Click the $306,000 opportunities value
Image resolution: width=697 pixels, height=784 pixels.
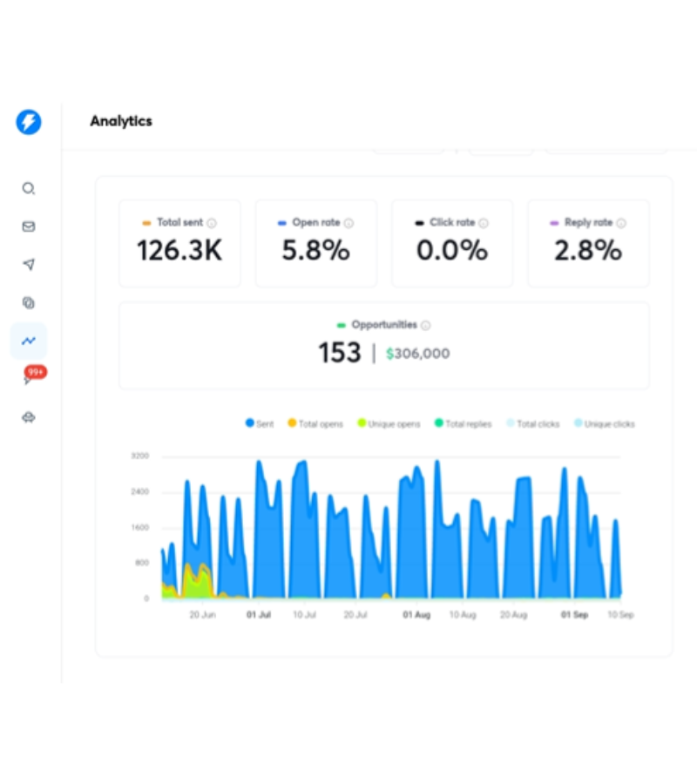(x=418, y=354)
